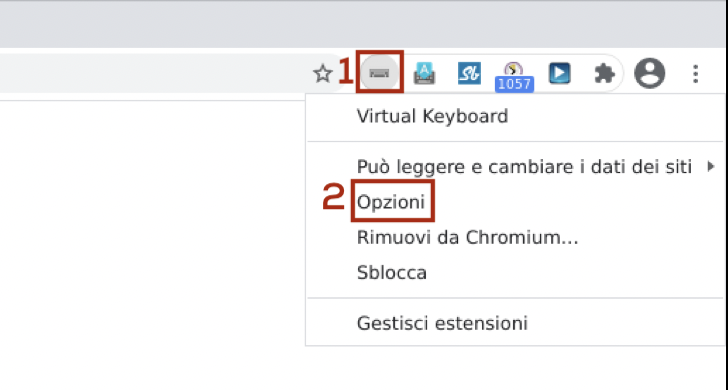
Task: Focus the address bar field
Action: tap(153, 73)
